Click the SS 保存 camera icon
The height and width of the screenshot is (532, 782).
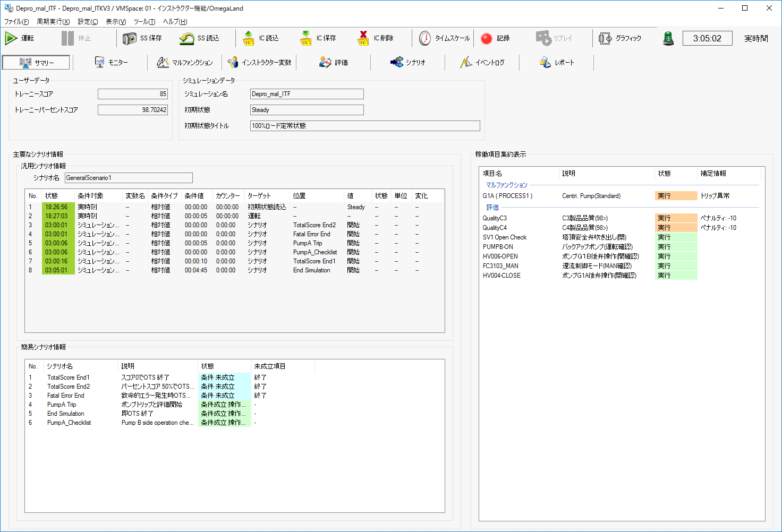[x=130, y=38]
